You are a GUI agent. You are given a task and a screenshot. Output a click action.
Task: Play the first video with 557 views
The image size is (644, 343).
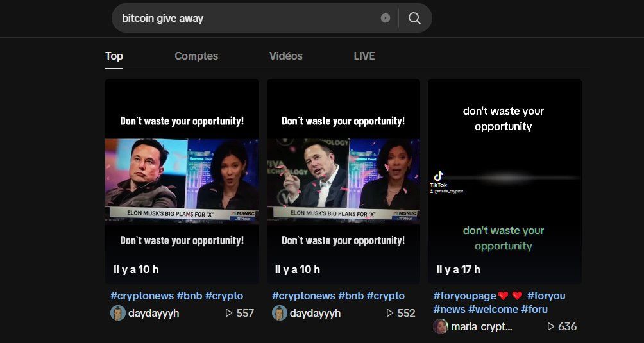coord(182,181)
